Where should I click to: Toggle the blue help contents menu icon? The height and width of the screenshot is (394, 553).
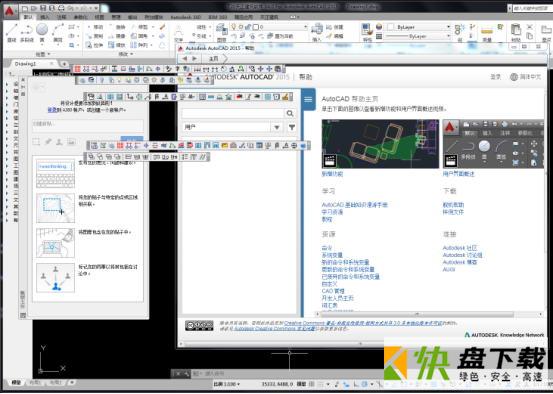[x=308, y=99]
